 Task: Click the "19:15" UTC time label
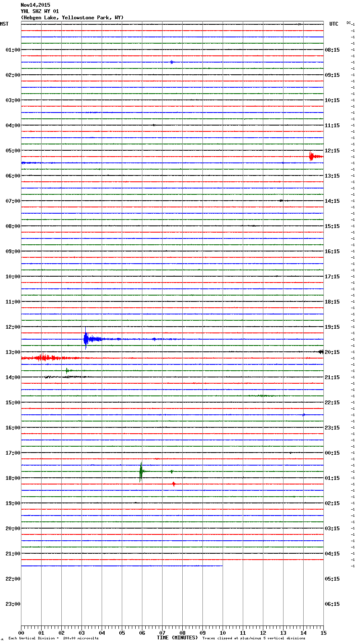(332, 327)
